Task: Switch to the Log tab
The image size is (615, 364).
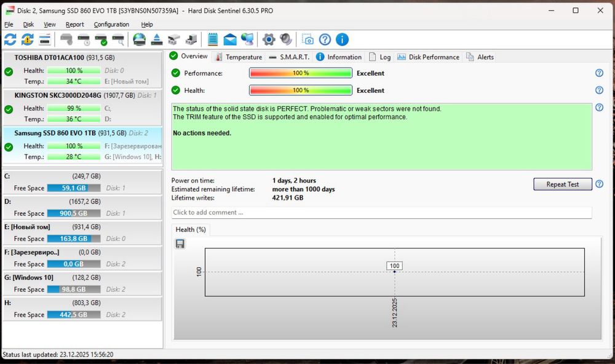Action: (379, 57)
